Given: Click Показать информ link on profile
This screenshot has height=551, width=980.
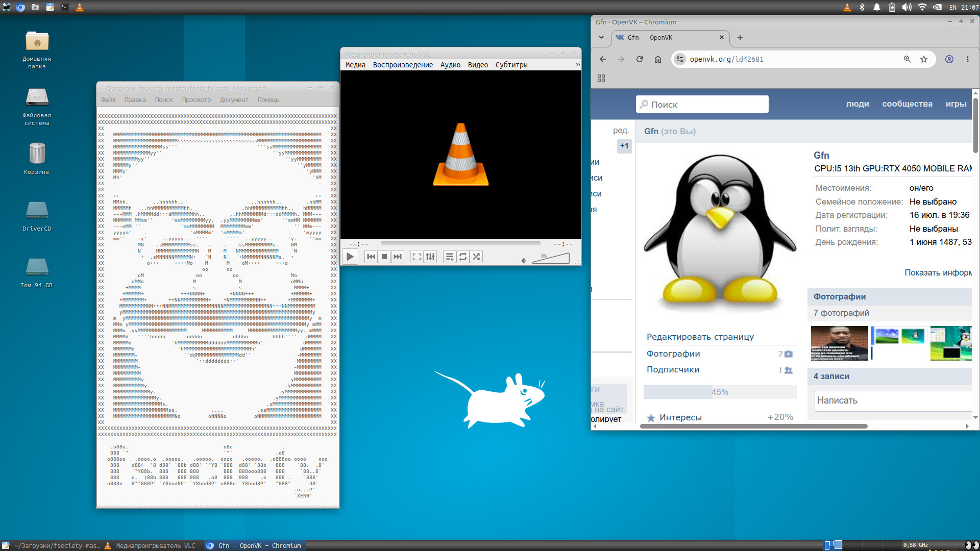Looking at the screenshot, I should [x=938, y=272].
